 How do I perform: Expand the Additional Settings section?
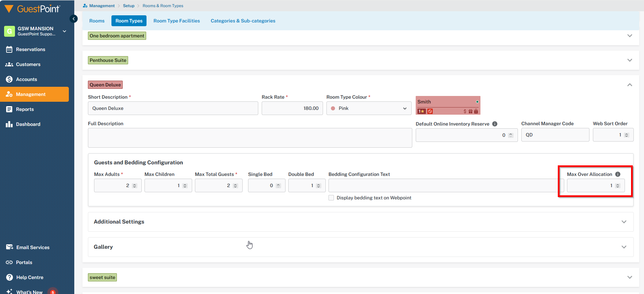pyautogui.click(x=624, y=222)
